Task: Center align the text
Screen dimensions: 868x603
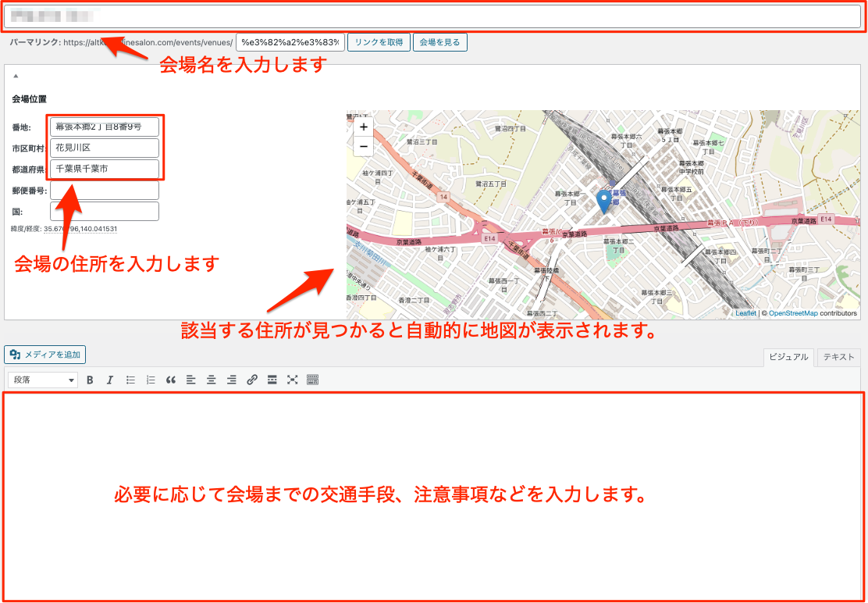Action: [212, 380]
